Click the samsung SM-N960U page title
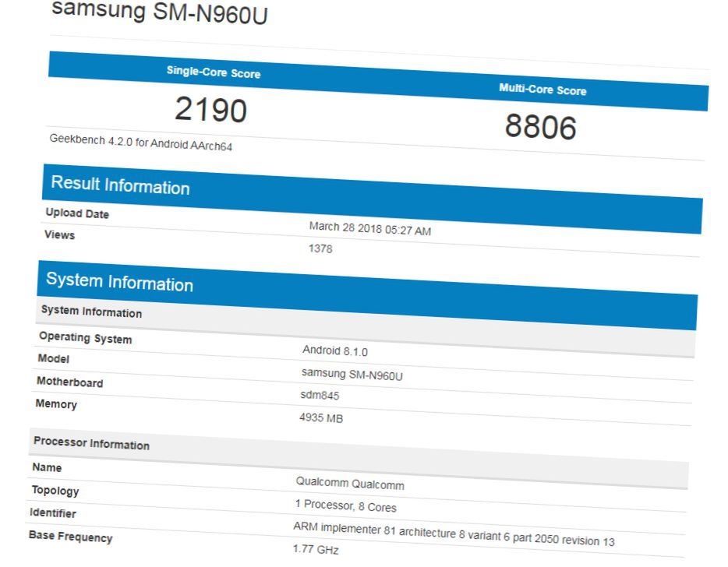The image size is (728, 567). pyautogui.click(x=159, y=13)
